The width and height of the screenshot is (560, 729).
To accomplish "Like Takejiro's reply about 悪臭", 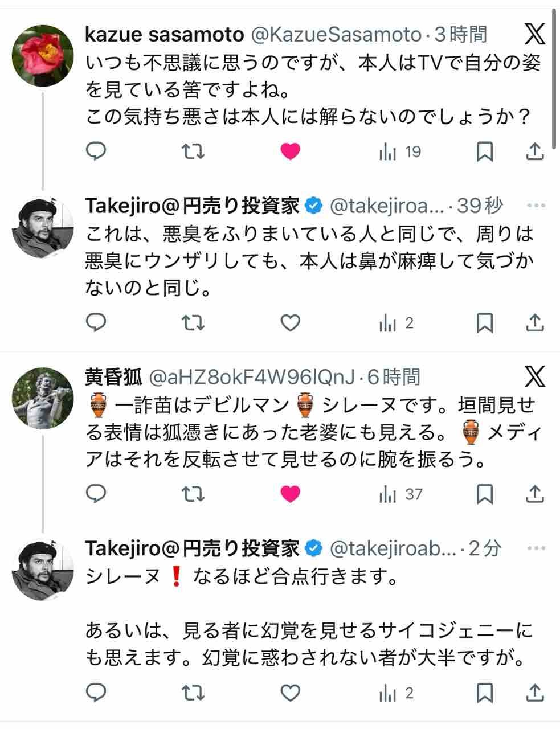I will click(x=291, y=323).
